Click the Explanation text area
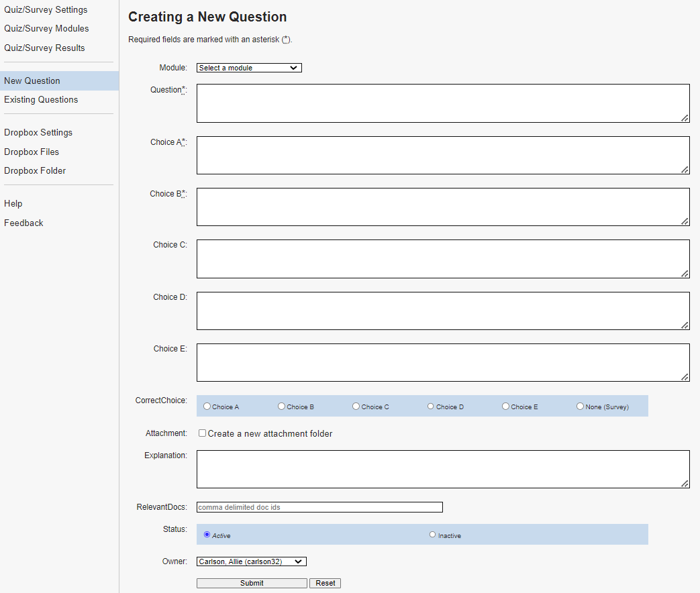Viewport: 700px width, 593px height. (x=443, y=469)
